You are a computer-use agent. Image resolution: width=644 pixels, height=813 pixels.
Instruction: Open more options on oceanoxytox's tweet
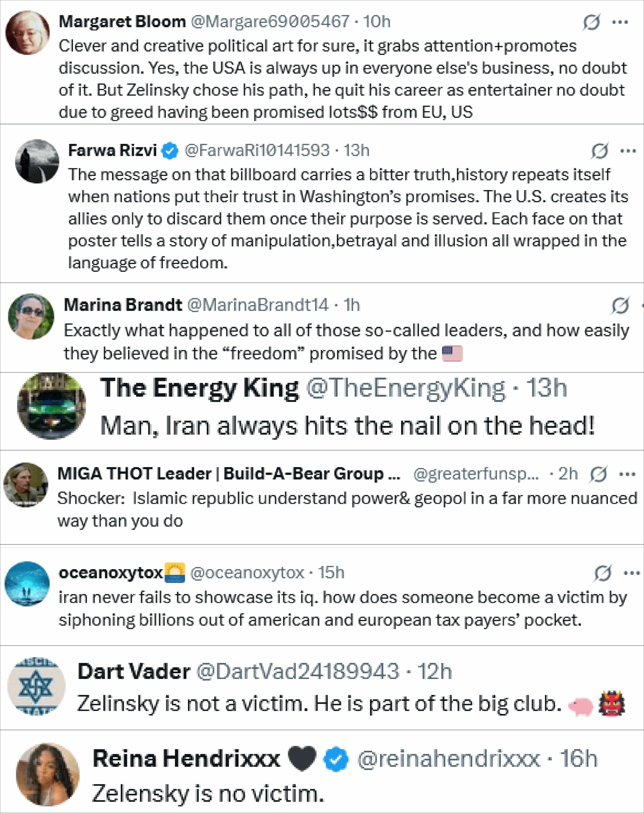pos(632,574)
